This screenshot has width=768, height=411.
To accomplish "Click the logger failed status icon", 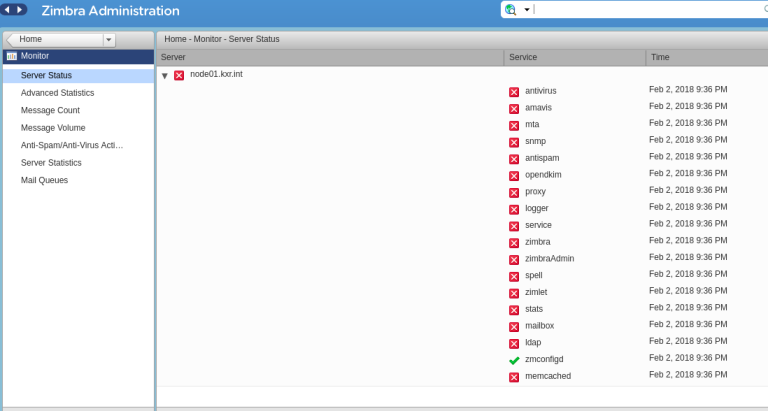I will point(514,210).
